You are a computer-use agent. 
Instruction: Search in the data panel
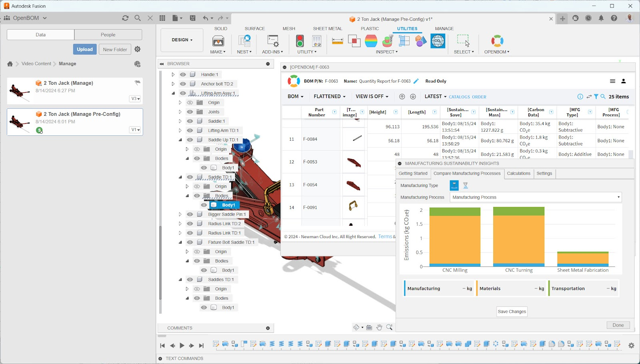(138, 18)
